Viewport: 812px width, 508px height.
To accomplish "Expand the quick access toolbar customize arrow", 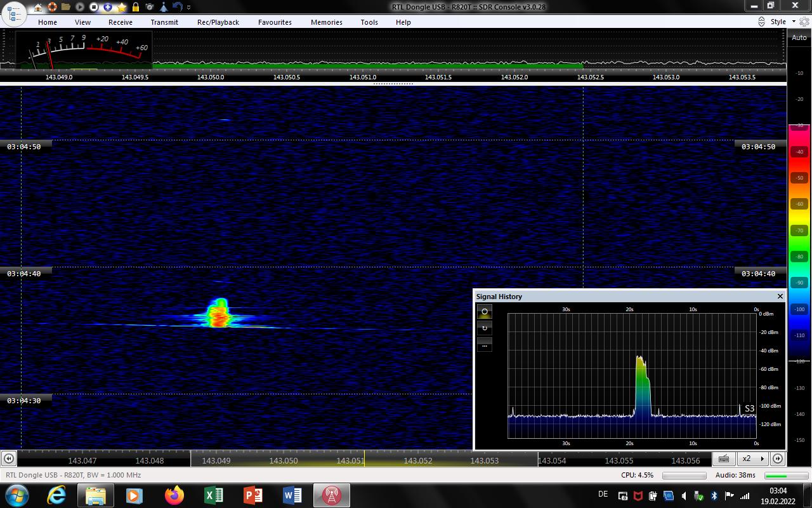I will click(189, 7).
